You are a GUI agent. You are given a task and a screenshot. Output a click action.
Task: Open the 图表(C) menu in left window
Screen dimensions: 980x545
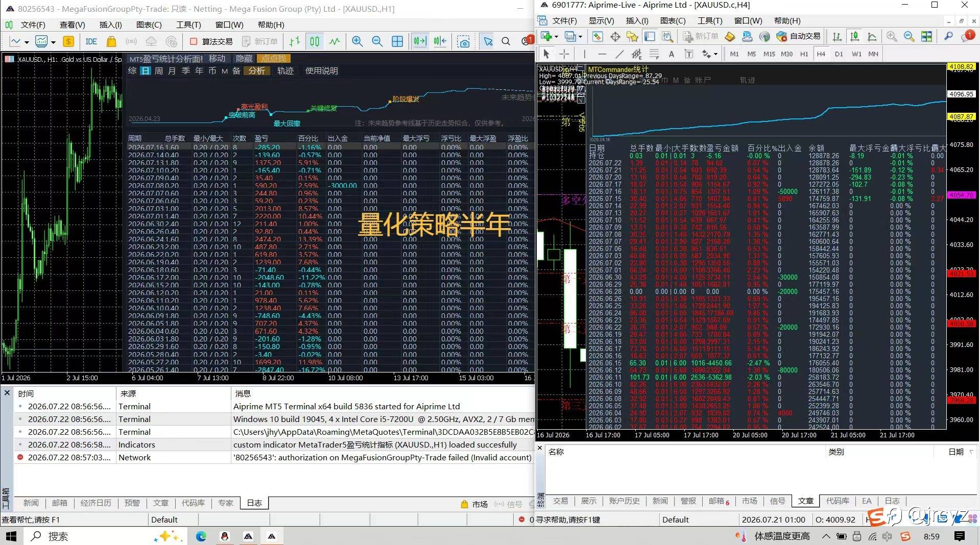(x=149, y=24)
